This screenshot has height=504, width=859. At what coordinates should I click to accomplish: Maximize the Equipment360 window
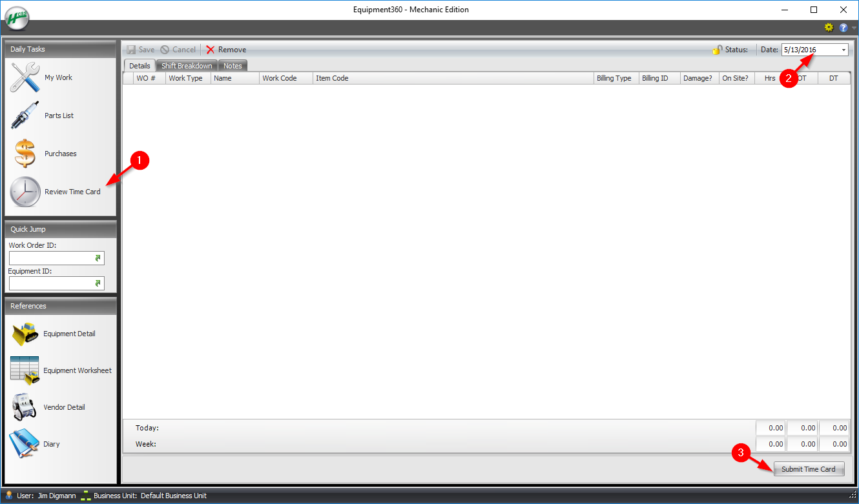point(814,10)
